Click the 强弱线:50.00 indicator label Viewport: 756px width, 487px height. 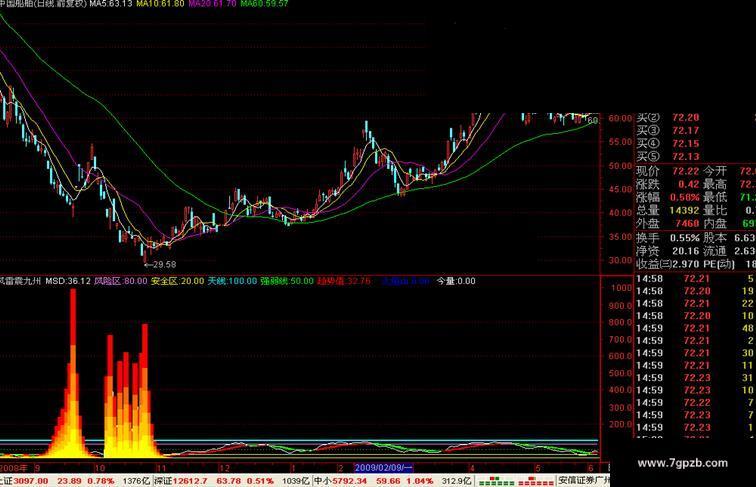pos(287,281)
